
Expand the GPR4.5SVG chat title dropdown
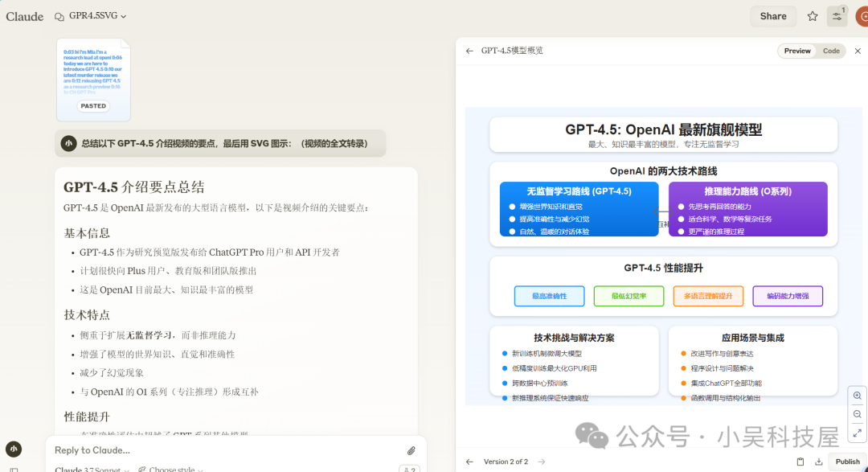pyautogui.click(x=98, y=16)
